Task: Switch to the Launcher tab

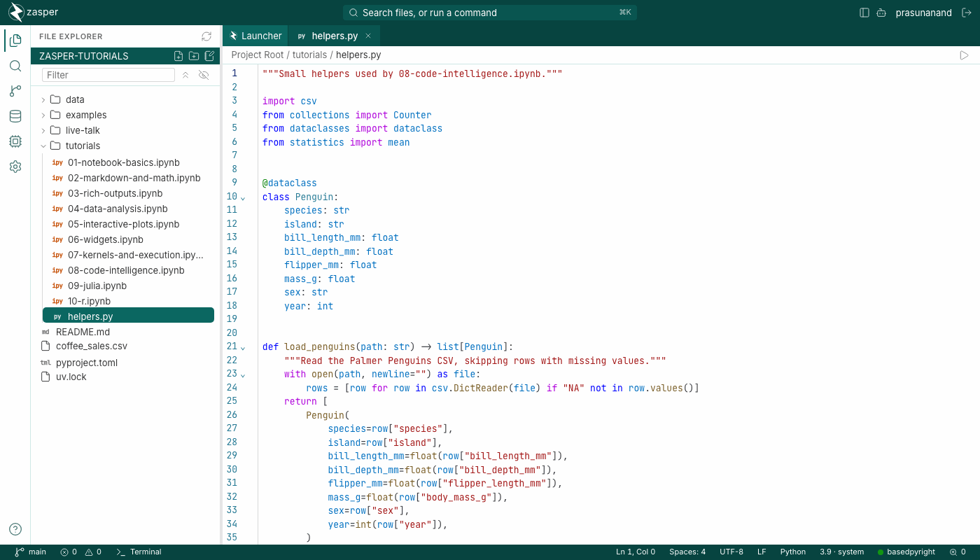Action: click(x=255, y=36)
